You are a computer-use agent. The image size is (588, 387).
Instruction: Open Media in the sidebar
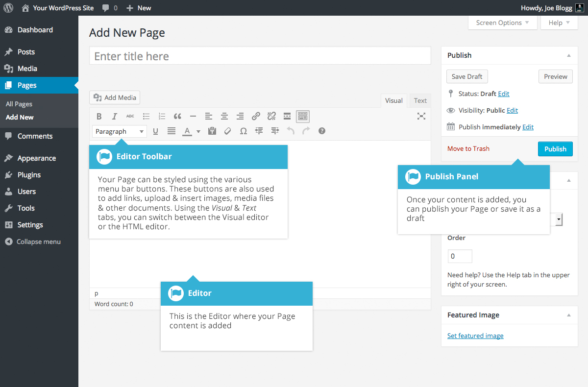click(x=39, y=69)
